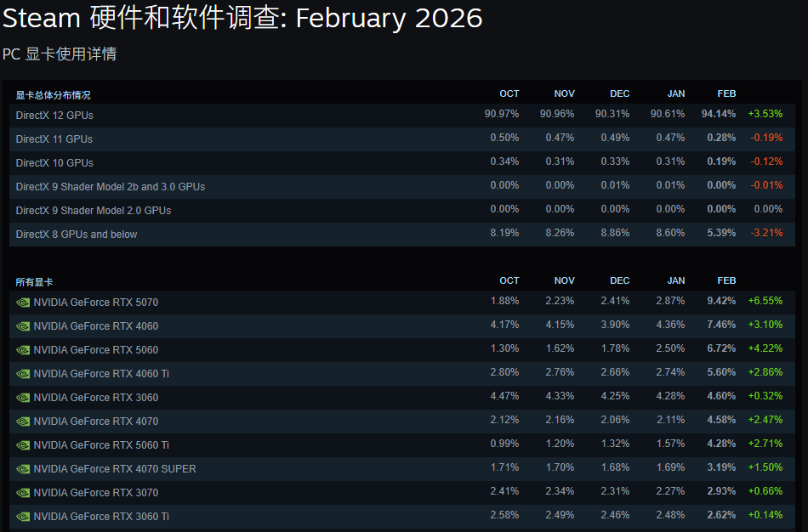Viewport: 808px width, 532px height.
Task: Click NVIDIA icon next to RTX 3060 Ti
Action: click(23, 517)
